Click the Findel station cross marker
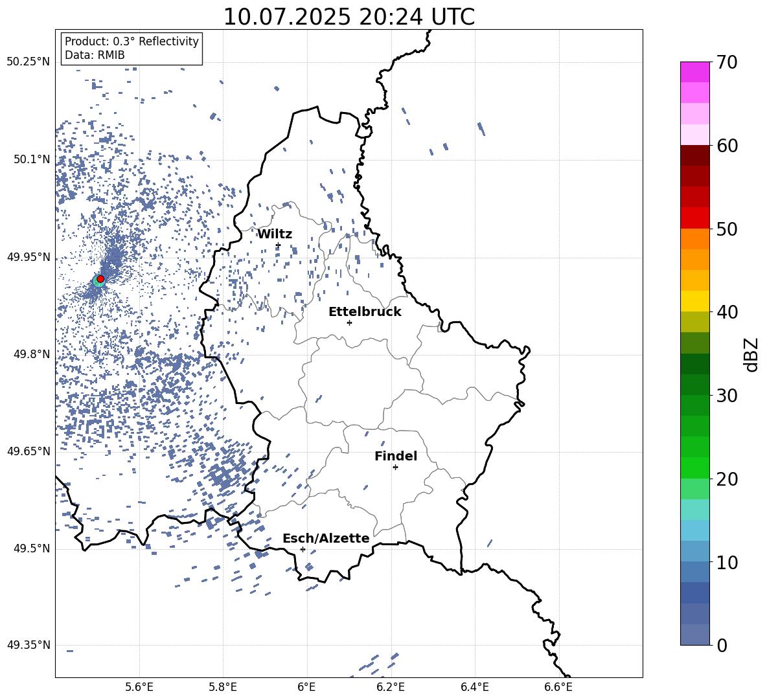 395,468
